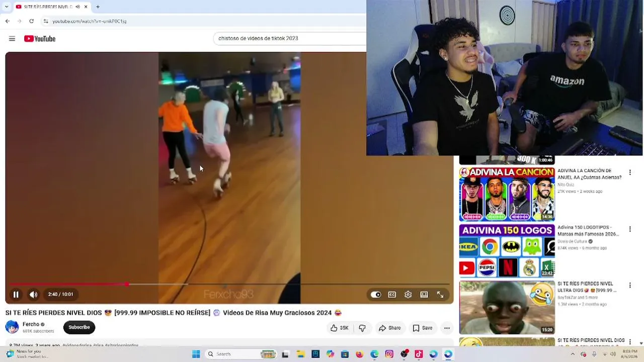Open the Fercho channel avatar
Screen dimensions: 644x362
pos(12,327)
